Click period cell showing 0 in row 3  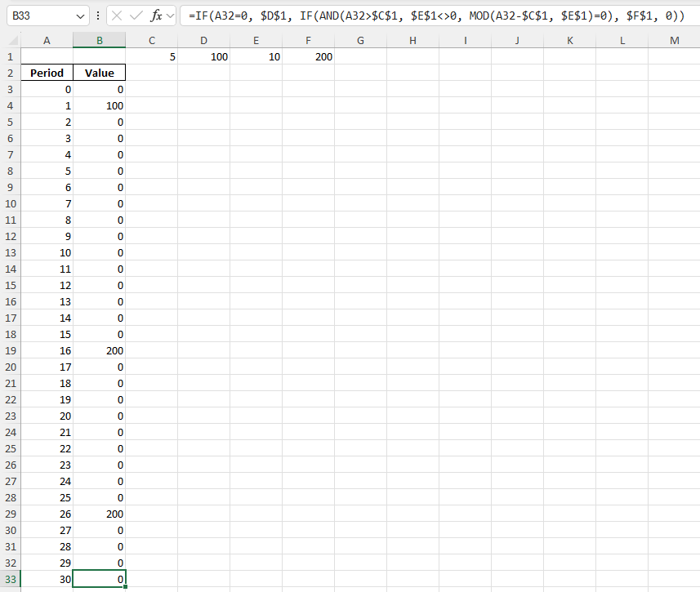click(x=47, y=89)
